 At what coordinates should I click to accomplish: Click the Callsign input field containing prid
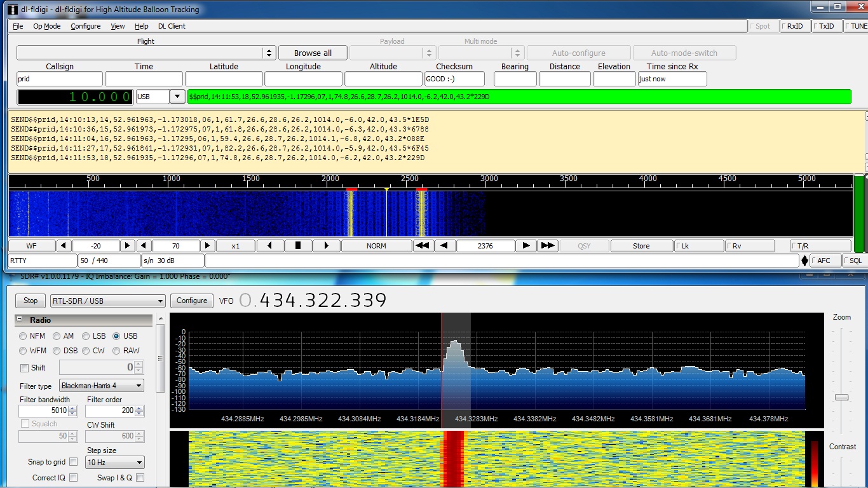[60, 79]
